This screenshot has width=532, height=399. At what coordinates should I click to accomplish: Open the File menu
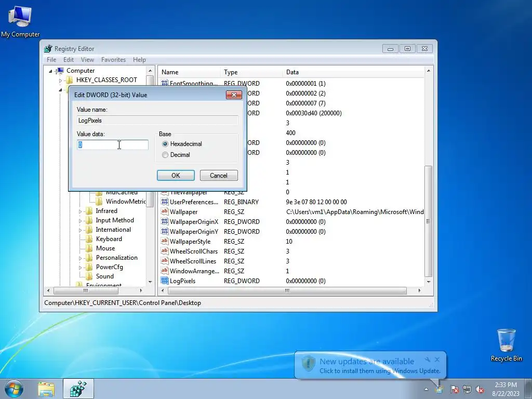[51, 60]
